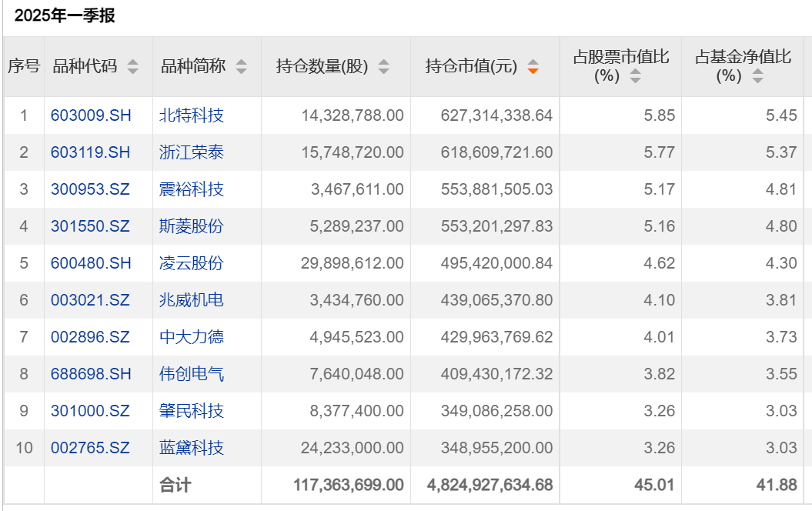
Task: Click stock code 688698.SH
Action: pyautogui.click(x=91, y=374)
